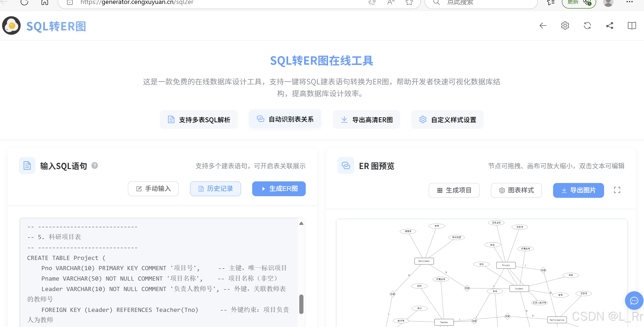Open the book guide icon in header

click(x=632, y=26)
